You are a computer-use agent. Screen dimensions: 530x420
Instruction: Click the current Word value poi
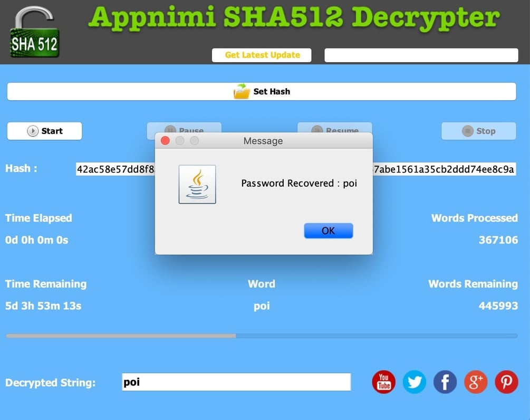pos(262,307)
